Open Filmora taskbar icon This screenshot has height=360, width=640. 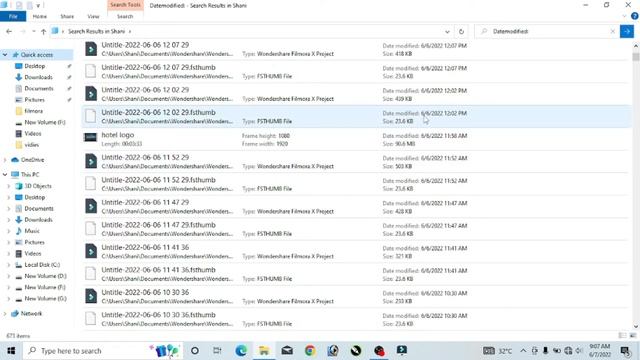point(402,351)
